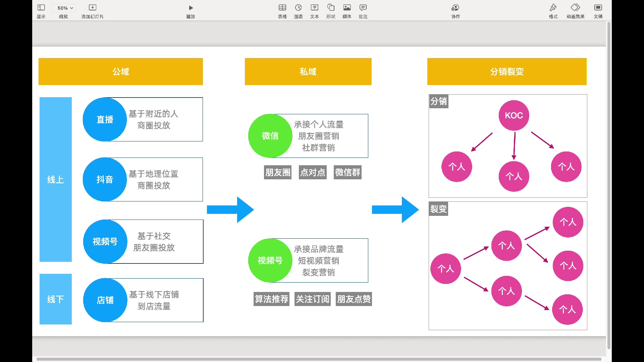Screen dimensions: 644x362
Task: Select blue arrow pointing to 分销裂变
Action: point(395,210)
